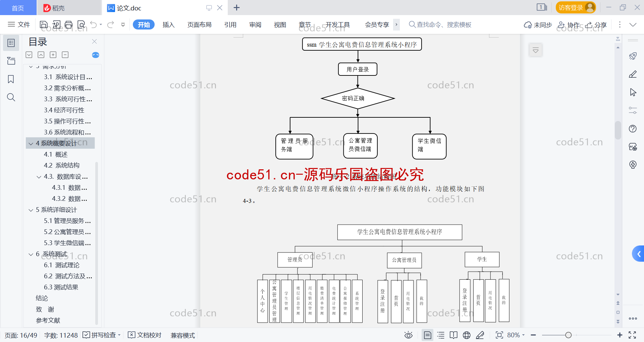Open the 插入 ribbon tab

click(168, 24)
